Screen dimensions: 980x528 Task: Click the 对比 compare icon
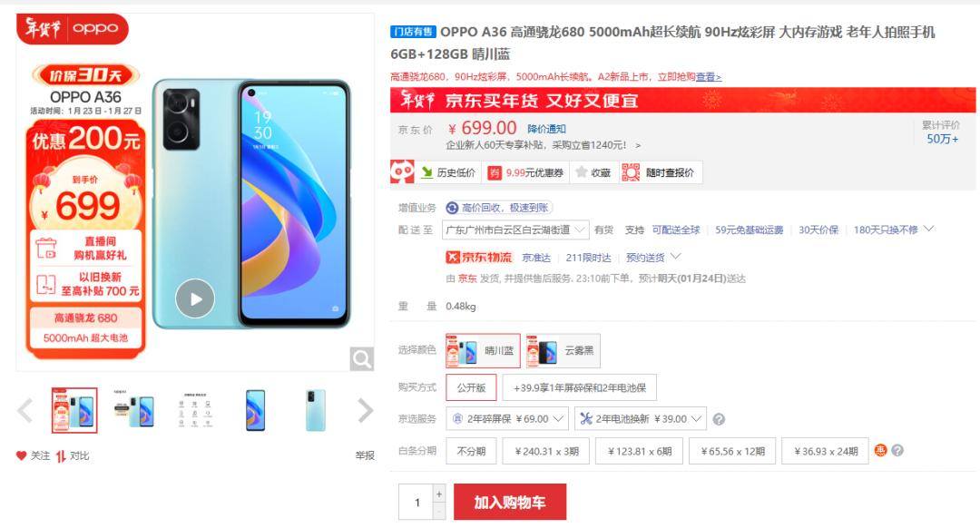61,456
